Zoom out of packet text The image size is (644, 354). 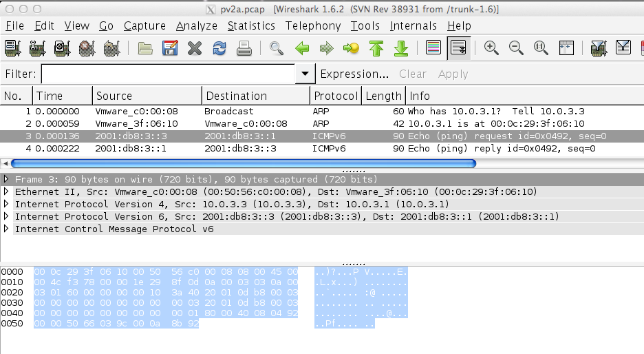516,48
